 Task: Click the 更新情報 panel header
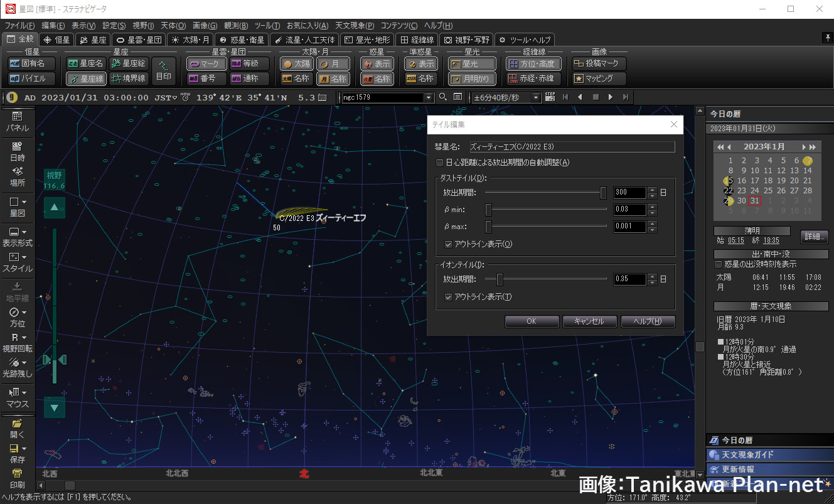(x=769, y=469)
